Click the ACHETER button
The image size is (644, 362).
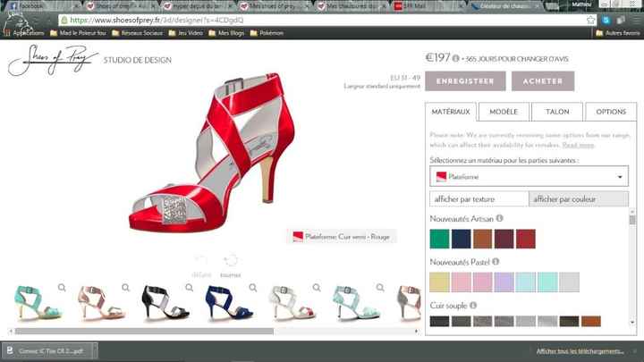click(543, 81)
